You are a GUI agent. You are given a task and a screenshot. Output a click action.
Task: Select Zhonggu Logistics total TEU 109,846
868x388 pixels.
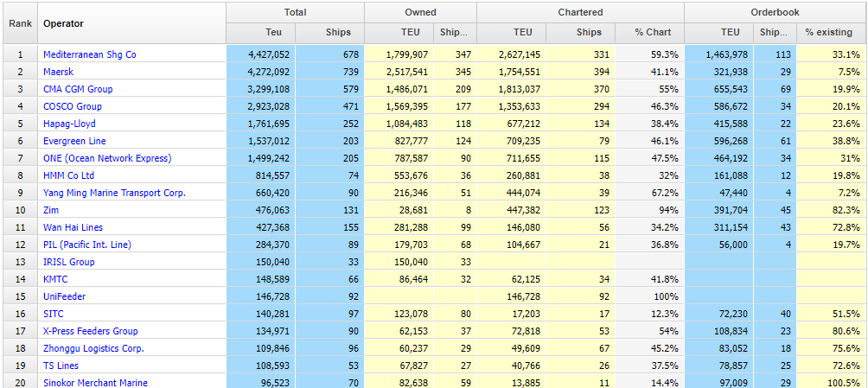click(x=261, y=348)
